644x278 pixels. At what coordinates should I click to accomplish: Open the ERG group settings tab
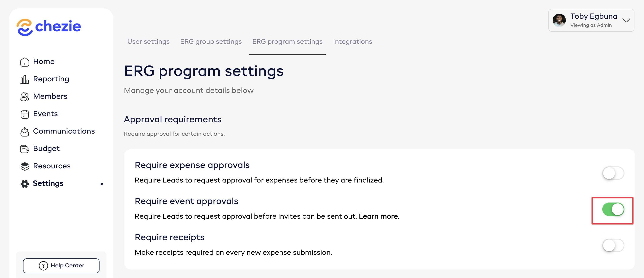(x=211, y=42)
